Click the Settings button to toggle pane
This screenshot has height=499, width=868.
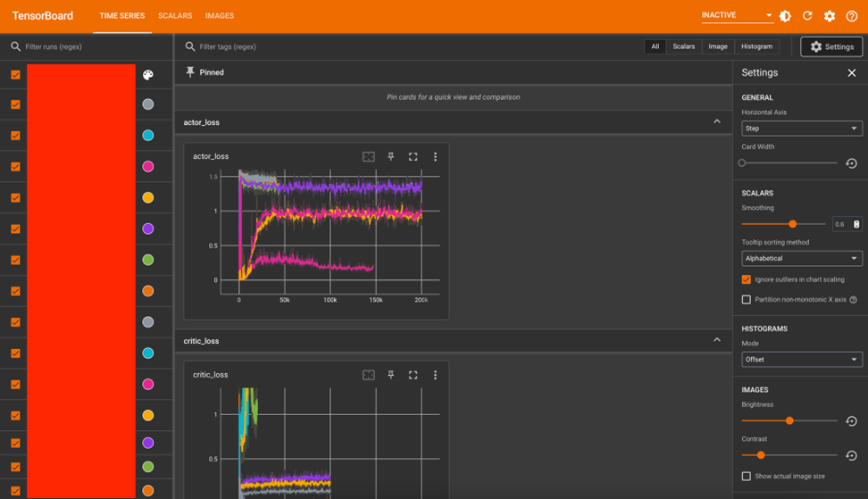coord(831,46)
